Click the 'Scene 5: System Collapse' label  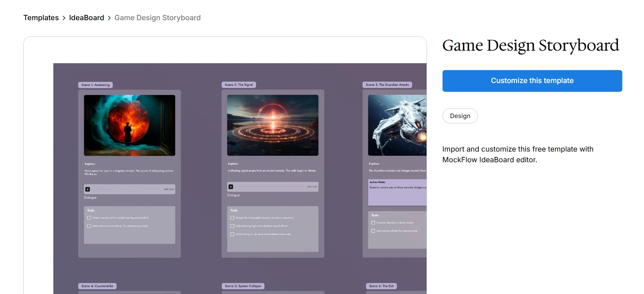coord(243,286)
